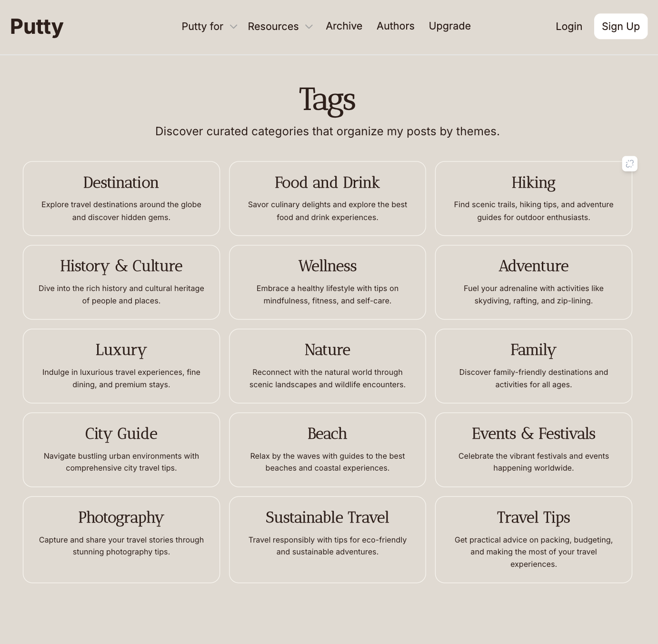Viewport: 658px width, 644px height.
Task: Click the Login link
Action: click(x=568, y=27)
